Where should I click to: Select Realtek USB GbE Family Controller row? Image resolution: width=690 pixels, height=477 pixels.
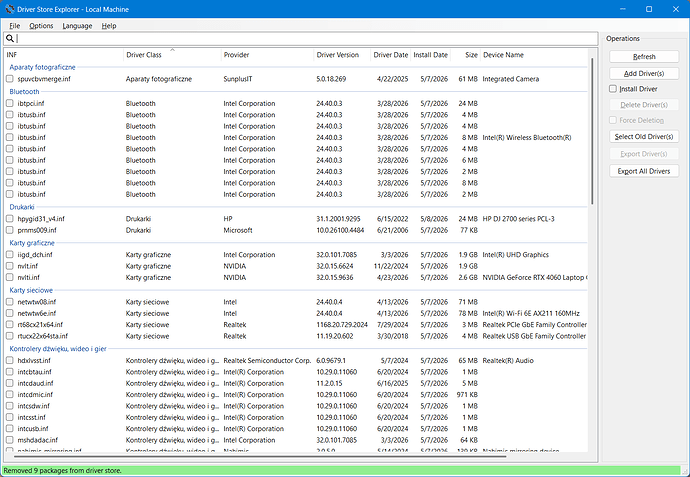point(534,336)
